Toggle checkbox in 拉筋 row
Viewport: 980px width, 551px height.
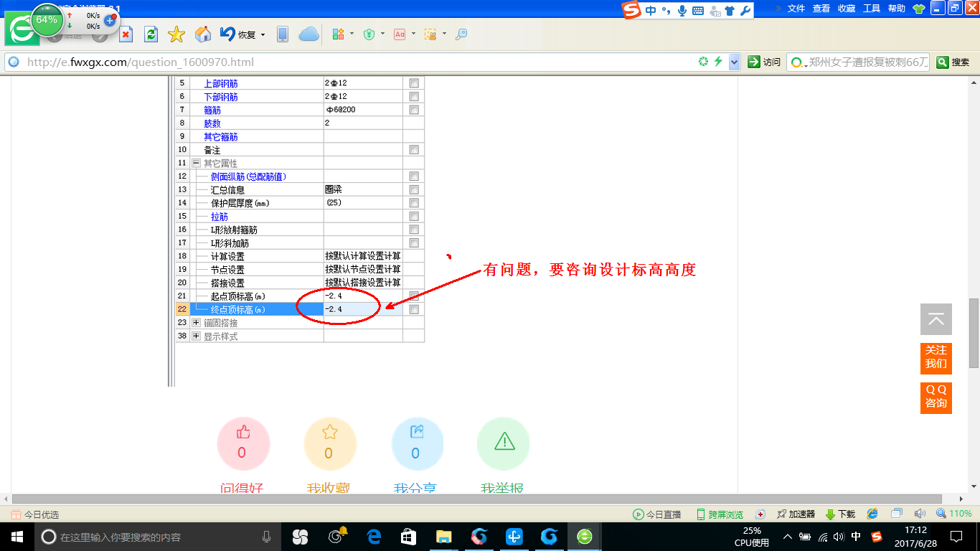tap(414, 216)
